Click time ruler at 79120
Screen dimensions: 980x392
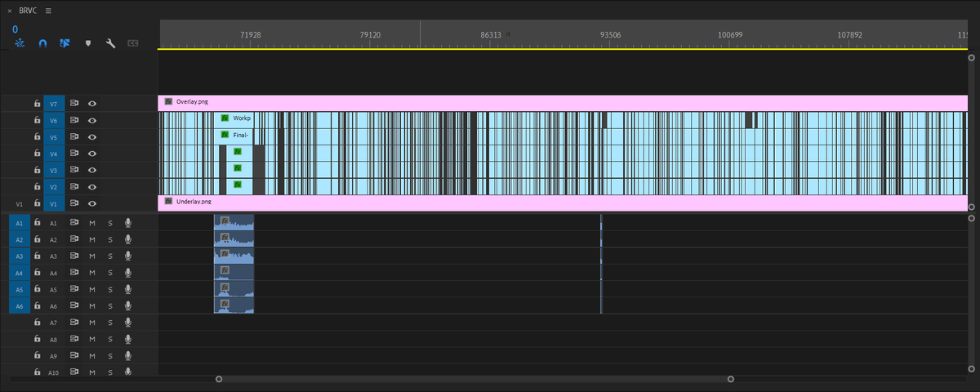point(371,35)
